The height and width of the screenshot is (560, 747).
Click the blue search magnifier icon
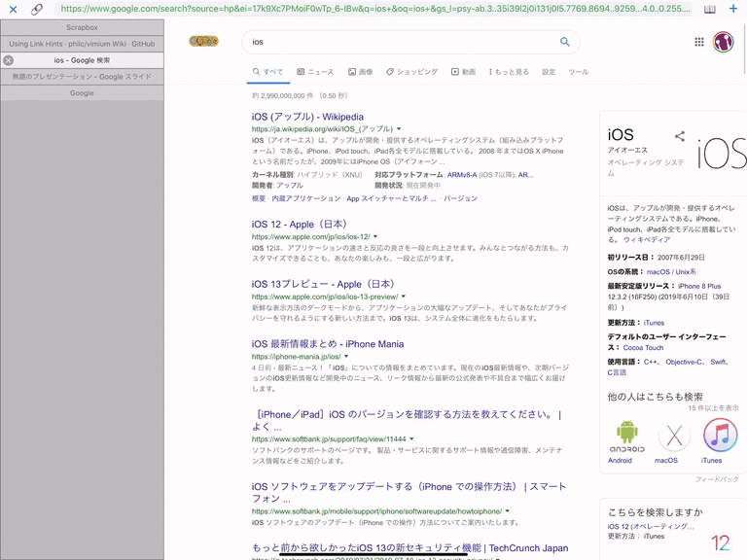[564, 42]
